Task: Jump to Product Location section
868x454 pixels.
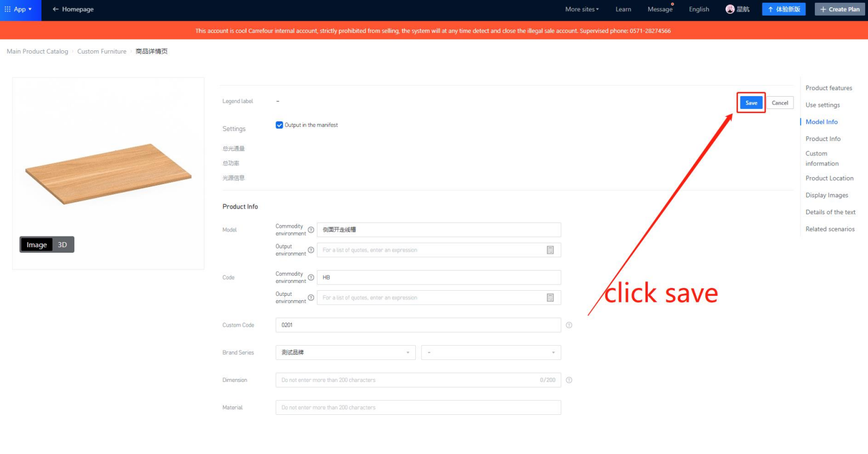Action: coord(829,178)
